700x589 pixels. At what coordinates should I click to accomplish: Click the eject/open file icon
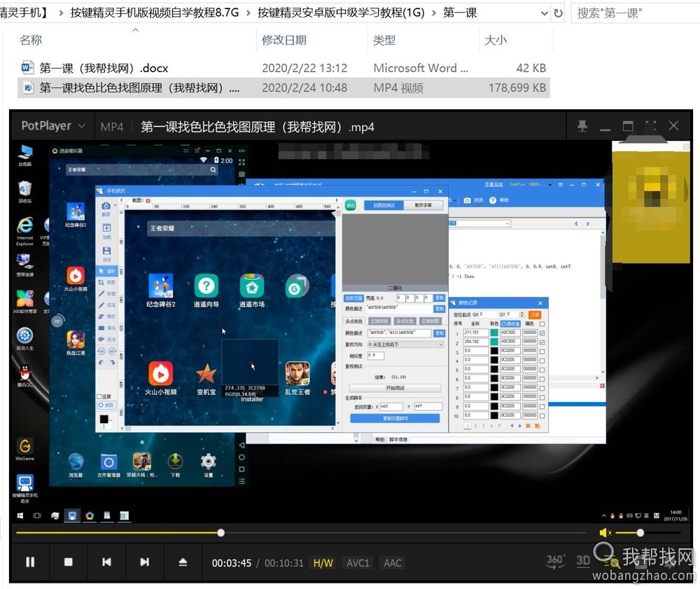(183, 562)
